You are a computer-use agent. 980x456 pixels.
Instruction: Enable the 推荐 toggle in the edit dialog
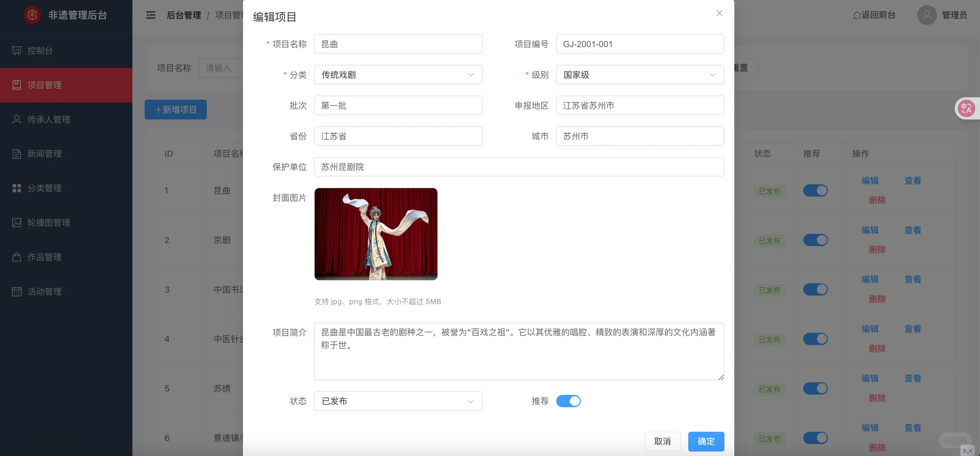point(569,401)
